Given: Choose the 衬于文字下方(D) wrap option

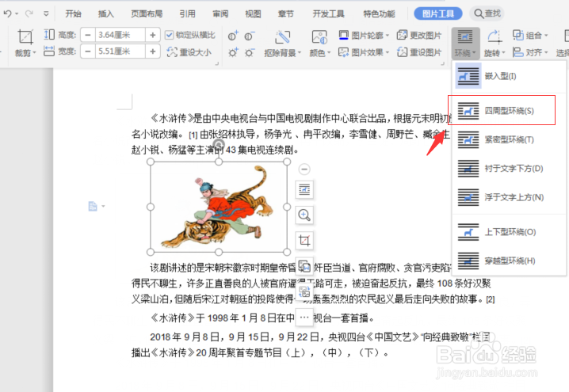Looking at the screenshot, I should [510, 169].
